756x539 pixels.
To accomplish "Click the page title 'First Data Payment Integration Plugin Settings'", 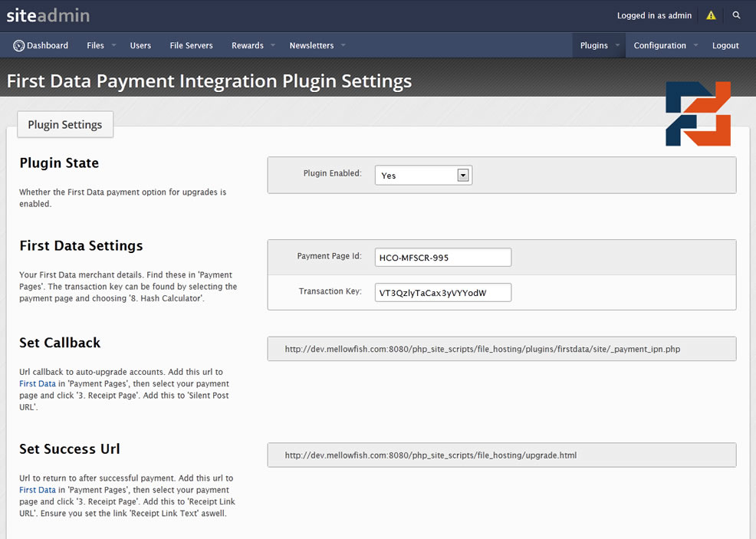I will point(209,81).
